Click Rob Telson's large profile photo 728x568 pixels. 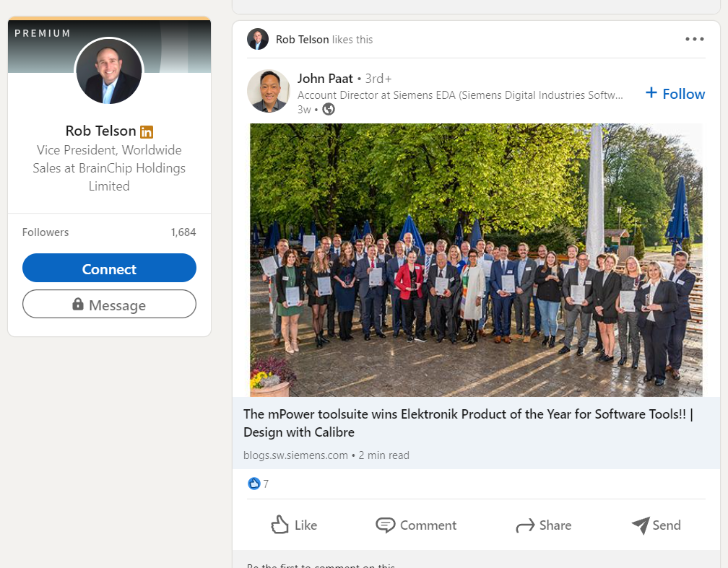coord(109,71)
